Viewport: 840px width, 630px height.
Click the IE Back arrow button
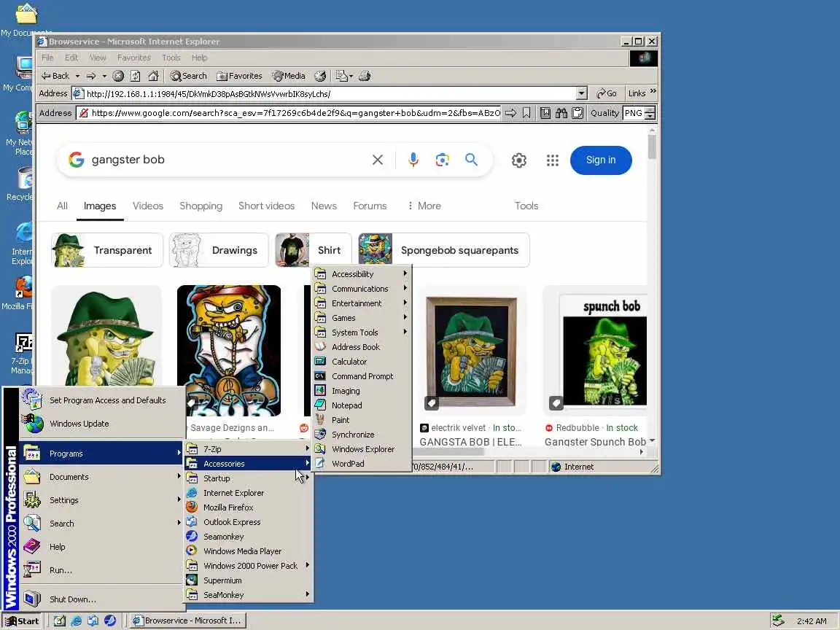[x=55, y=76]
